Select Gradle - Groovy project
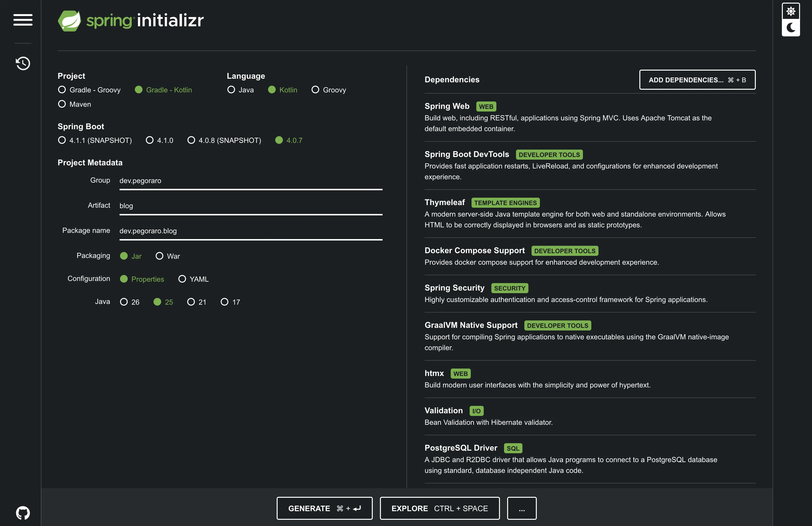Image resolution: width=812 pixels, height=526 pixels. click(89, 90)
